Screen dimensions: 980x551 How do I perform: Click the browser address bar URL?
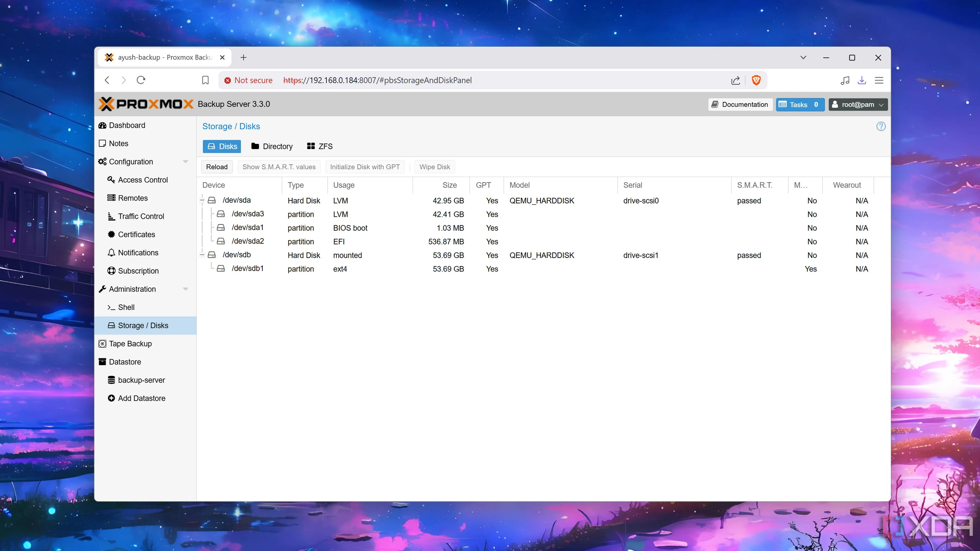(x=381, y=80)
